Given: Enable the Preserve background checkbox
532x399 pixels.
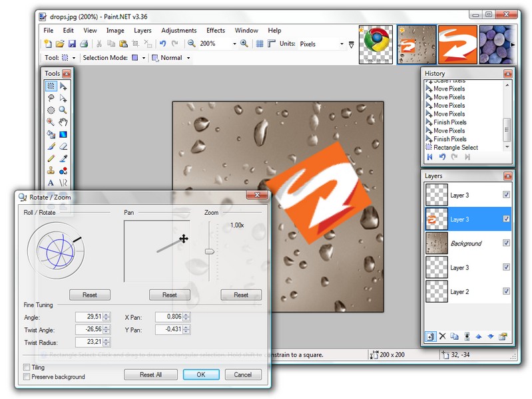Looking at the screenshot, I should tap(27, 376).
